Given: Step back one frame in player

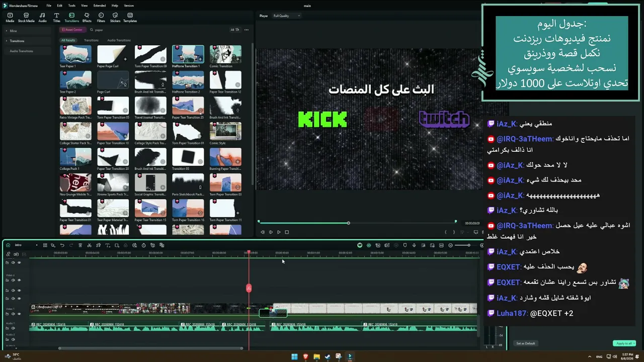Looking at the screenshot, I should pos(263,232).
